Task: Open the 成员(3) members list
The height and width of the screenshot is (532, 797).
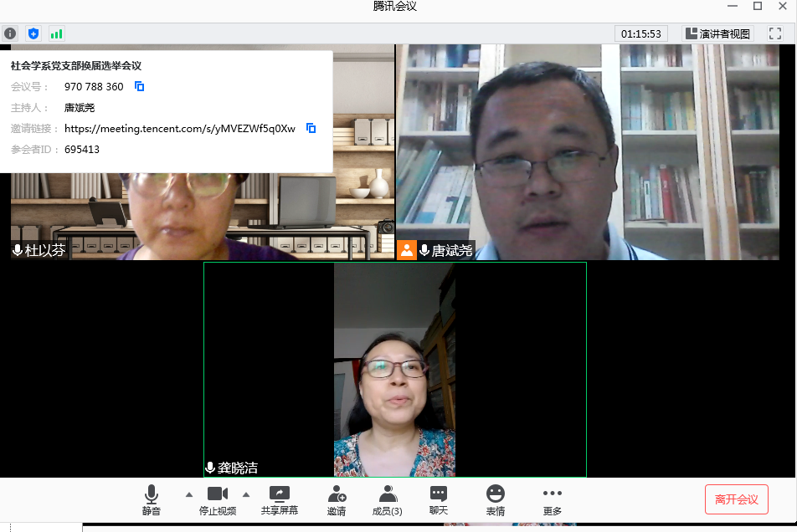Action: point(387,500)
